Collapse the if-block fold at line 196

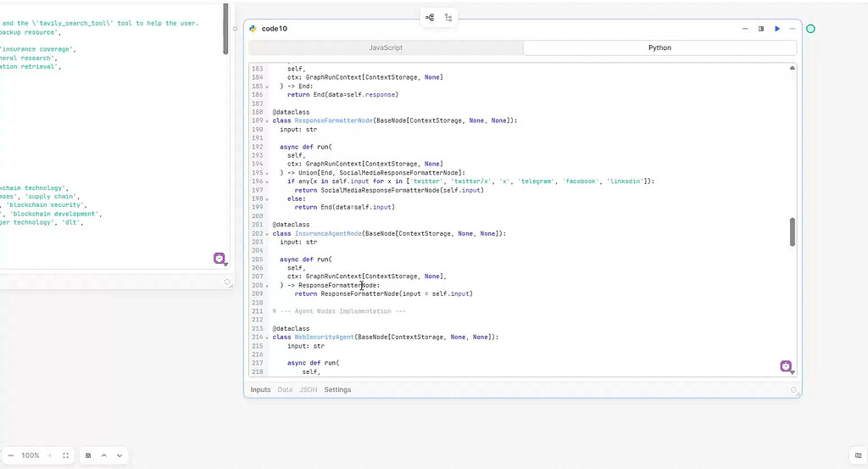(x=267, y=181)
